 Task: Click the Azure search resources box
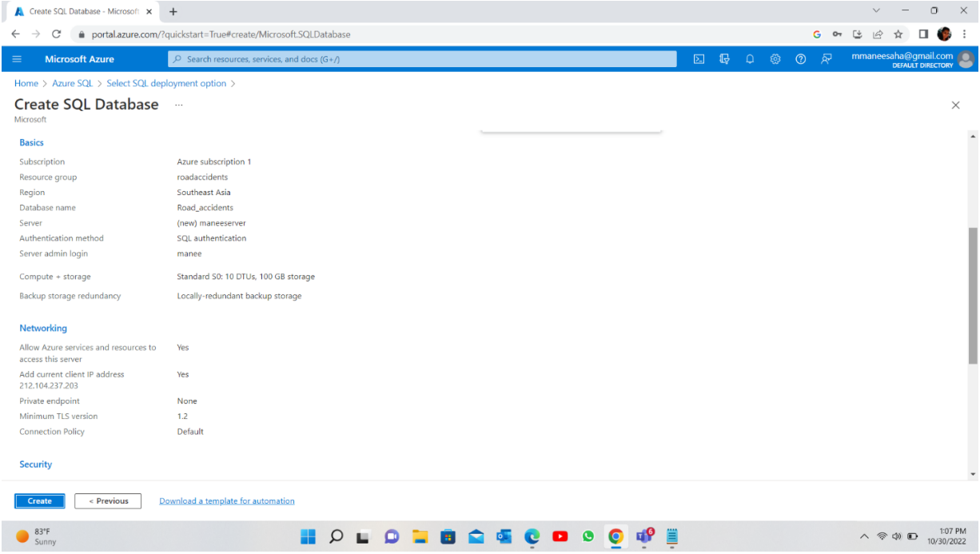click(x=422, y=59)
